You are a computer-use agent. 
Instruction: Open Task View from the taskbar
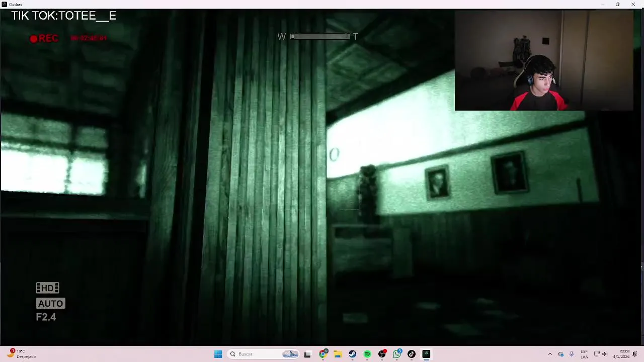click(x=307, y=354)
